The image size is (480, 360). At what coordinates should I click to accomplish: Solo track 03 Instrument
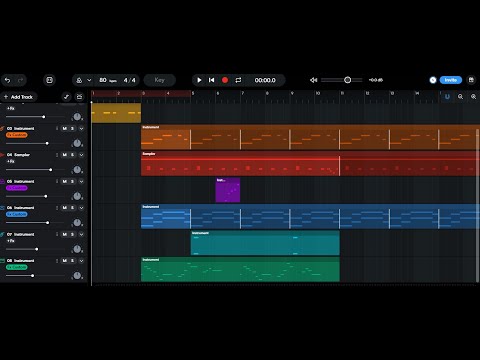pyautogui.click(x=72, y=128)
